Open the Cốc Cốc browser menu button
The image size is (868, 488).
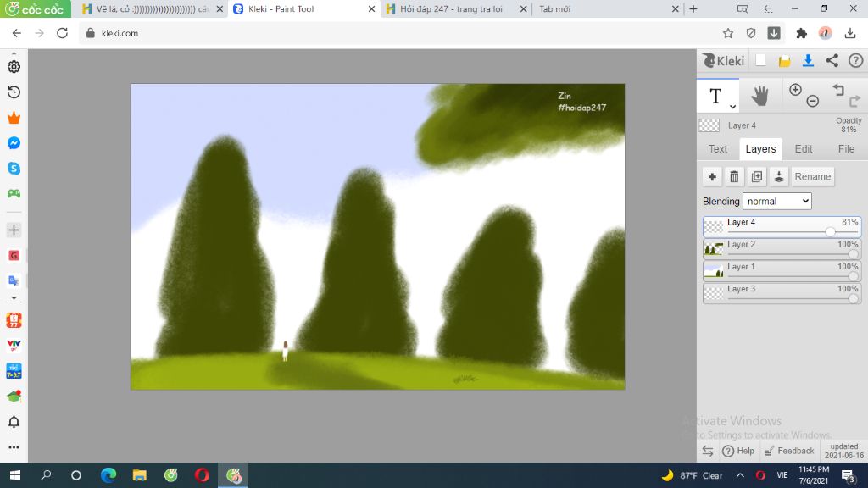tap(36, 8)
